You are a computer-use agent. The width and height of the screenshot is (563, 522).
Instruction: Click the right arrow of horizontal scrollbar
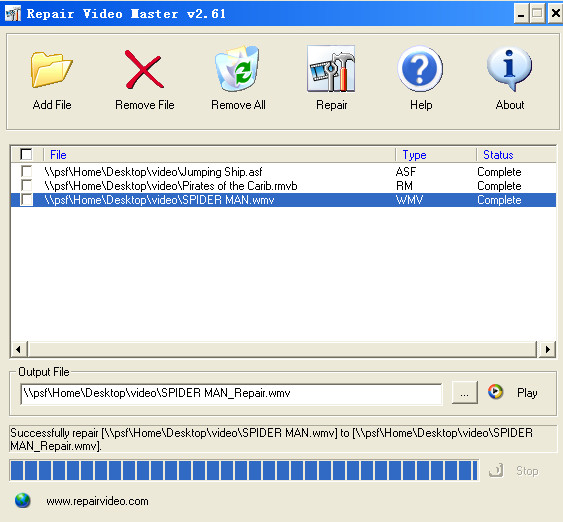point(548,349)
